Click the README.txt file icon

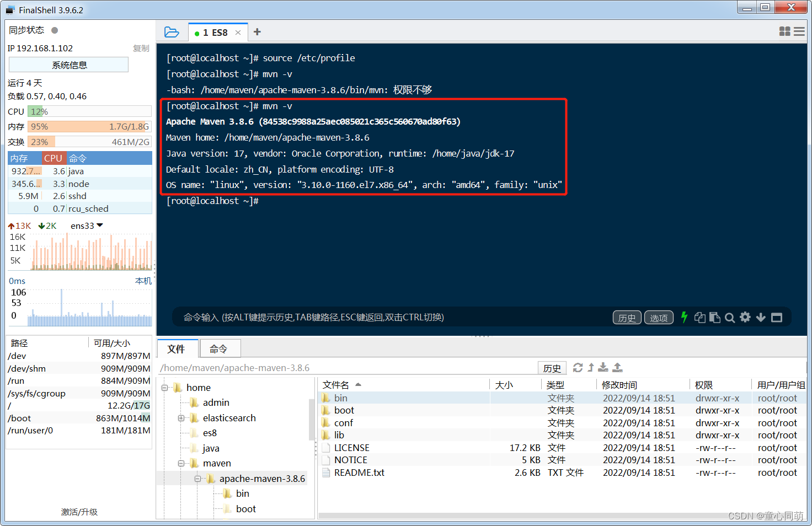pos(326,473)
